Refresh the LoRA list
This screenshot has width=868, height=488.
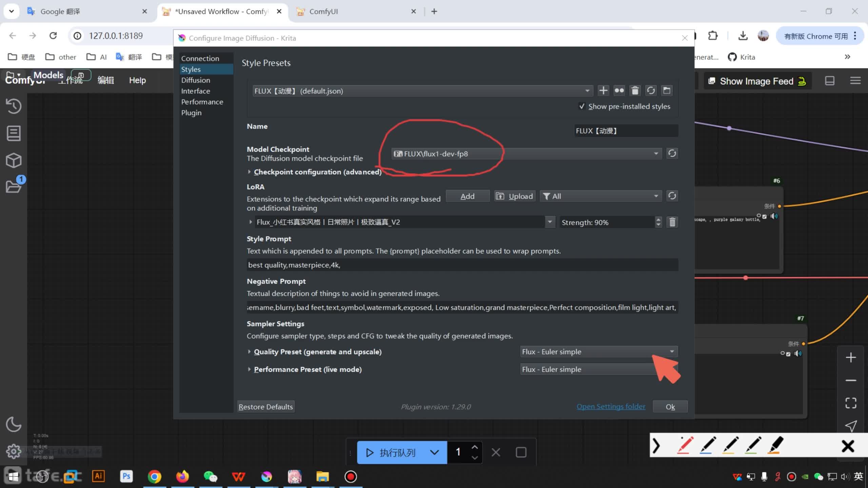(x=672, y=196)
